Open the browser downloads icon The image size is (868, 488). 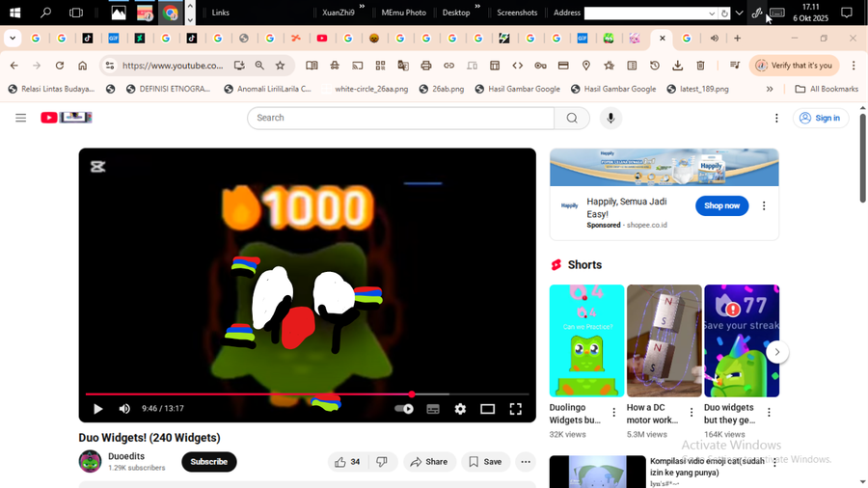click(677, 66)
